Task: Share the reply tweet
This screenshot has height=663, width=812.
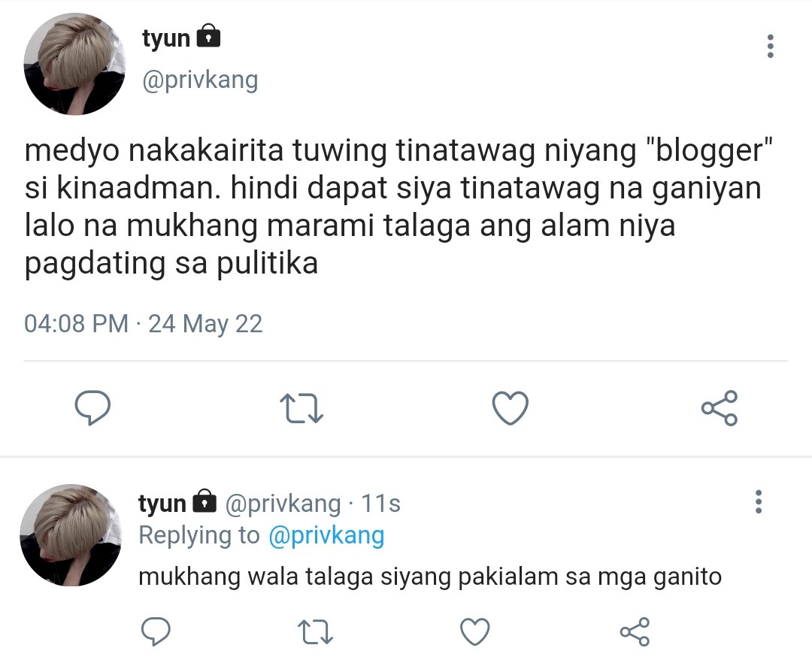Action: click(x=635, y=631)
